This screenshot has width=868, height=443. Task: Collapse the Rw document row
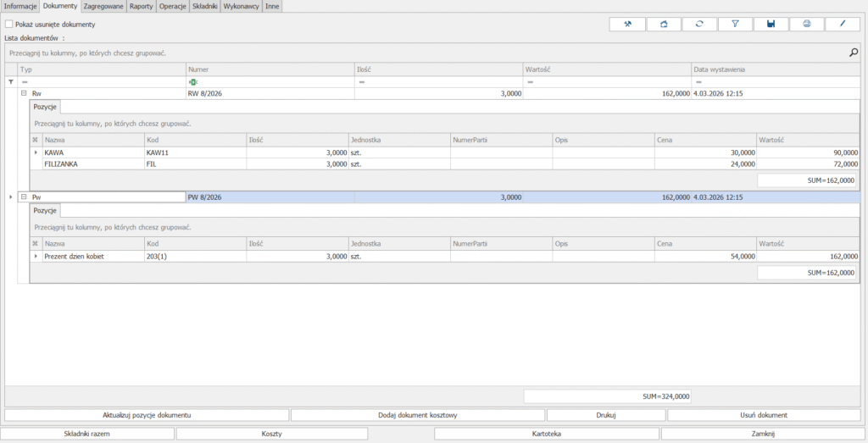(x=25, y=93)
